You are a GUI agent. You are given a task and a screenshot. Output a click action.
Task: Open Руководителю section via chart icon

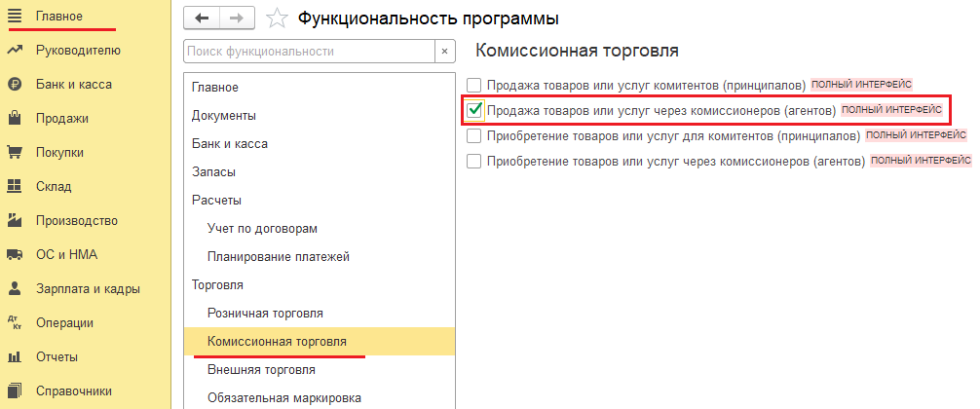pos(15,51)
